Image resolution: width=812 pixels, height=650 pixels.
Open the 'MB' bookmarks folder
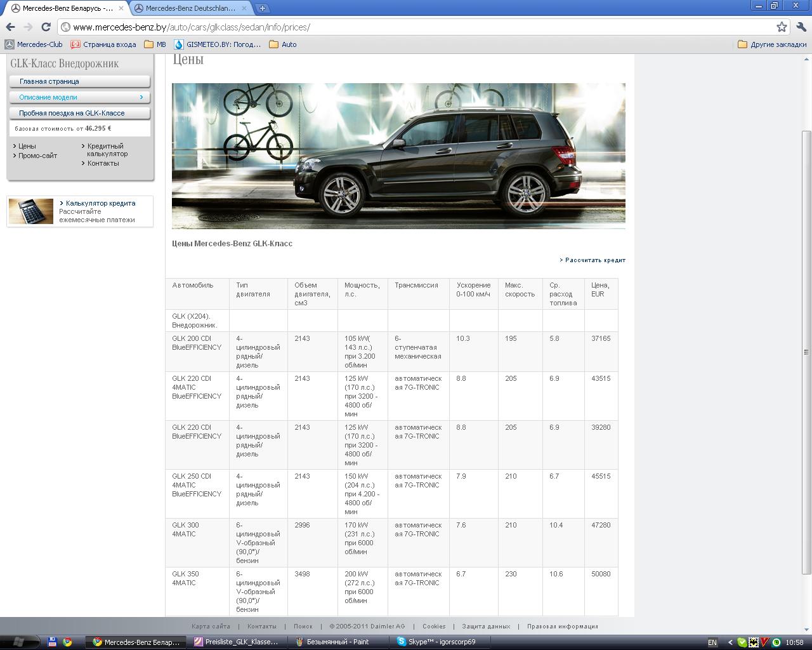[155, 44]
